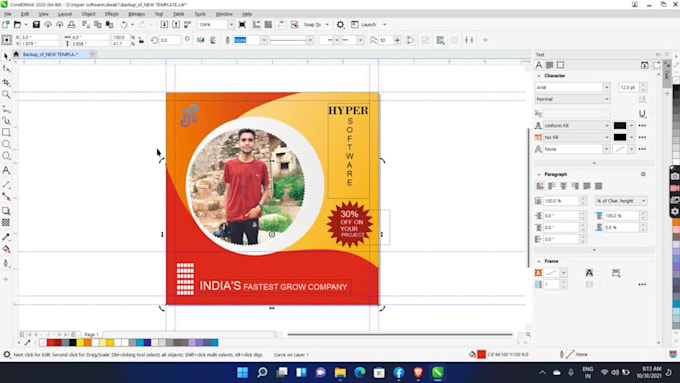This screenshot has width=680, height=383.
Task: Open the Uniform Fill type dropdown
Action: (x=606, y=125)
